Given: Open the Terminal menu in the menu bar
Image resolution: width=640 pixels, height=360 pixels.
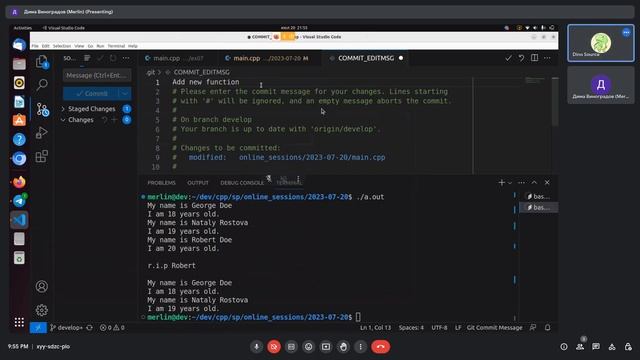Looking at the screenshot, I should coord(116,46).
